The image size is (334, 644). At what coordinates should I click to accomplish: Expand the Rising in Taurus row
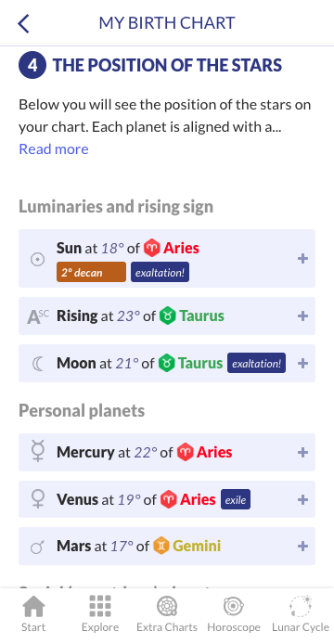302,316
